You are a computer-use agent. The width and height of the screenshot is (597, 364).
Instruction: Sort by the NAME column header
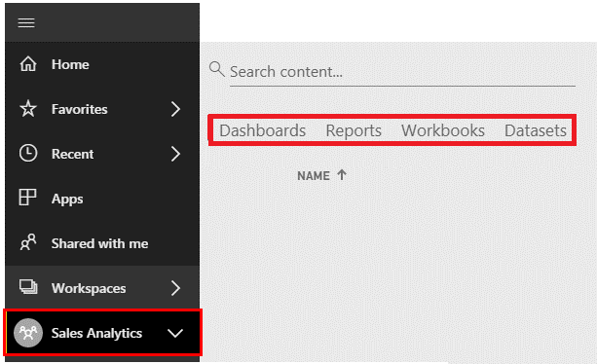pos(314,176)
